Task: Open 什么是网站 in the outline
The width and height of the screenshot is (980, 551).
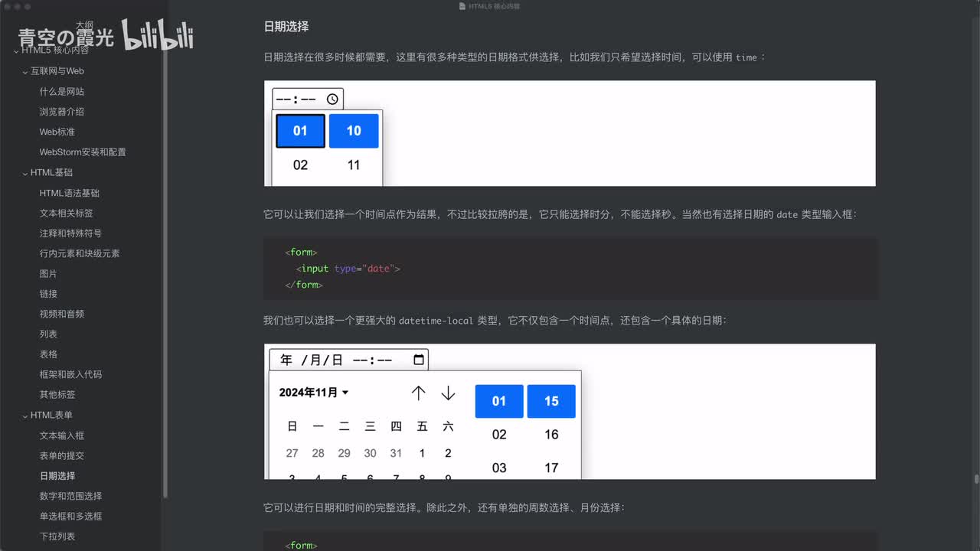Action: [62, 91]
